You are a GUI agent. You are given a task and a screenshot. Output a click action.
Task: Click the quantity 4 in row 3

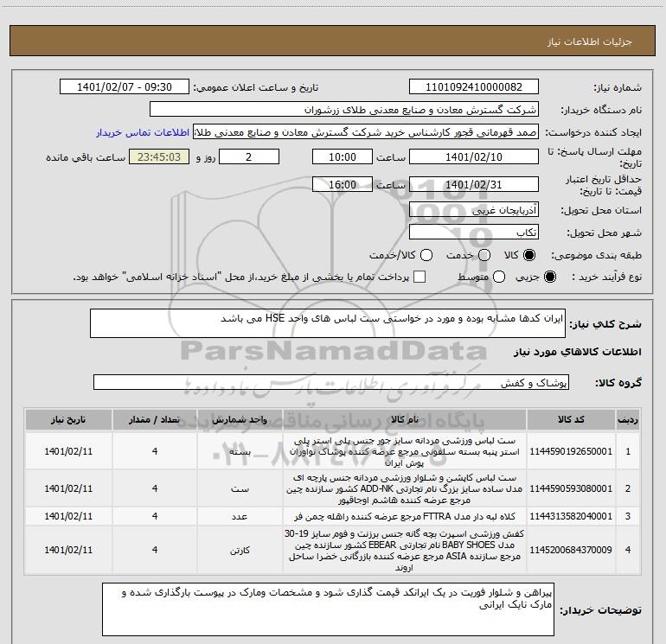click(x=155, y=516)
